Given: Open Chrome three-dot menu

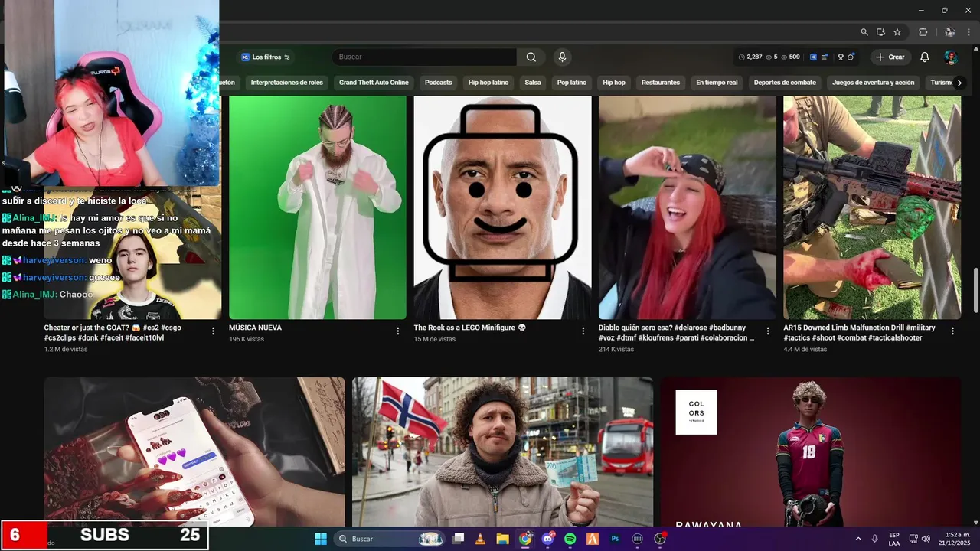Looking at the screenshot, I should (x=969, y=32).
